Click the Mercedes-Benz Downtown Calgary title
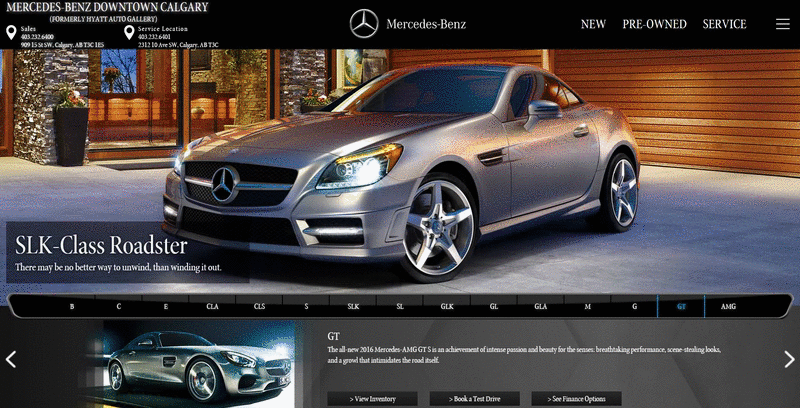The height and width of the screenshot is (408, 800). [x=107, y=7]
